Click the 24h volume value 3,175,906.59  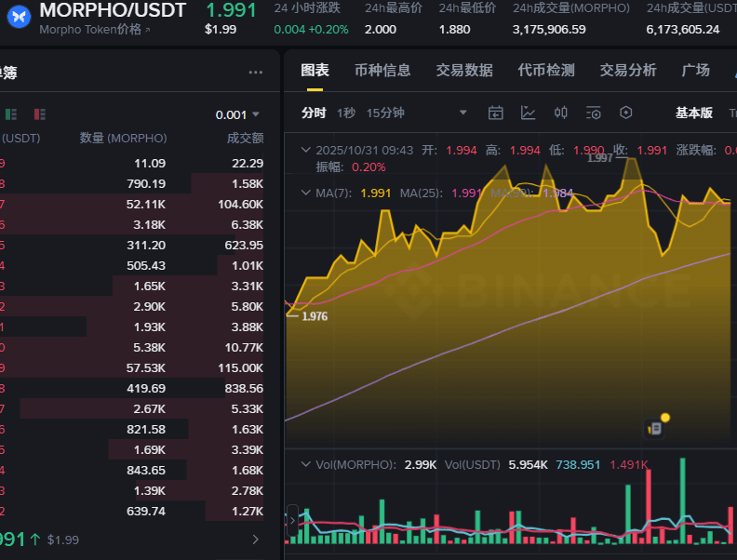(x=549, y=30)
